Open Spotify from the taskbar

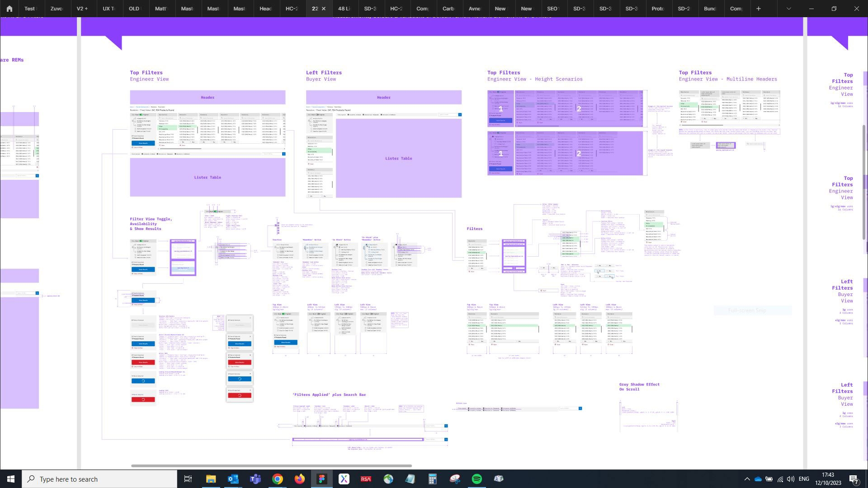(x=476, y=479)
